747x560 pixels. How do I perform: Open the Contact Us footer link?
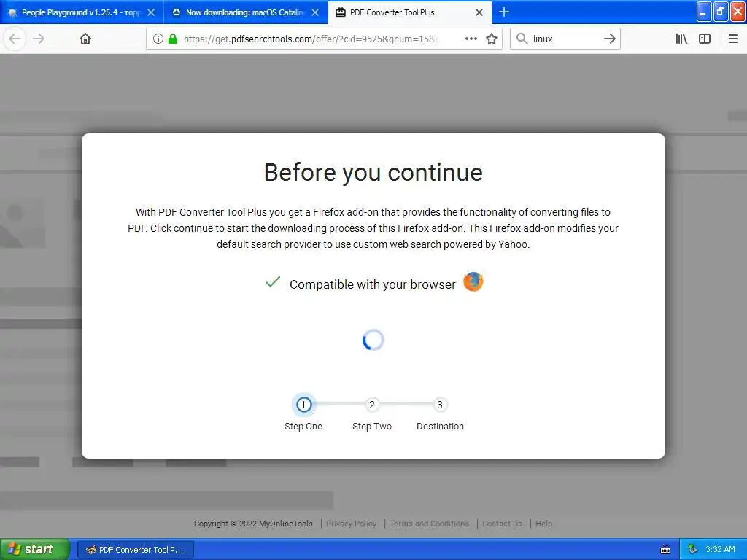pyautogui.click(x=502, y=524)
